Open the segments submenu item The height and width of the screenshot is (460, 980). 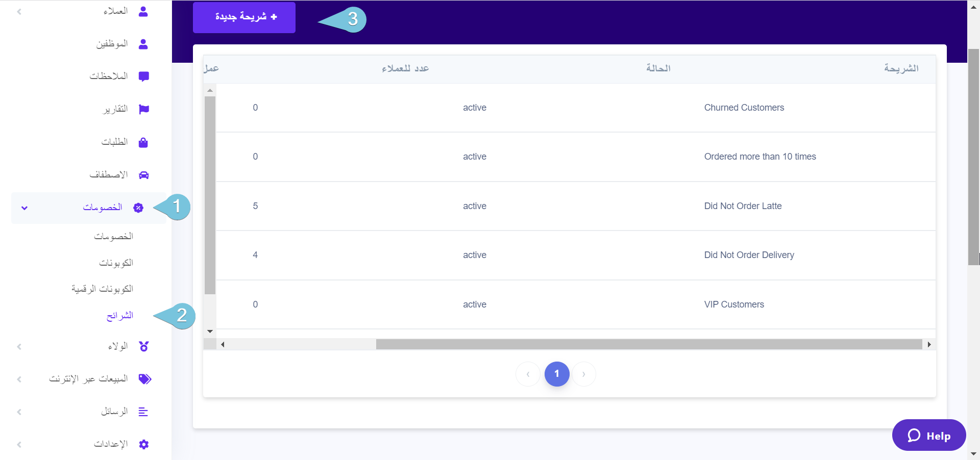pos(119,316)
